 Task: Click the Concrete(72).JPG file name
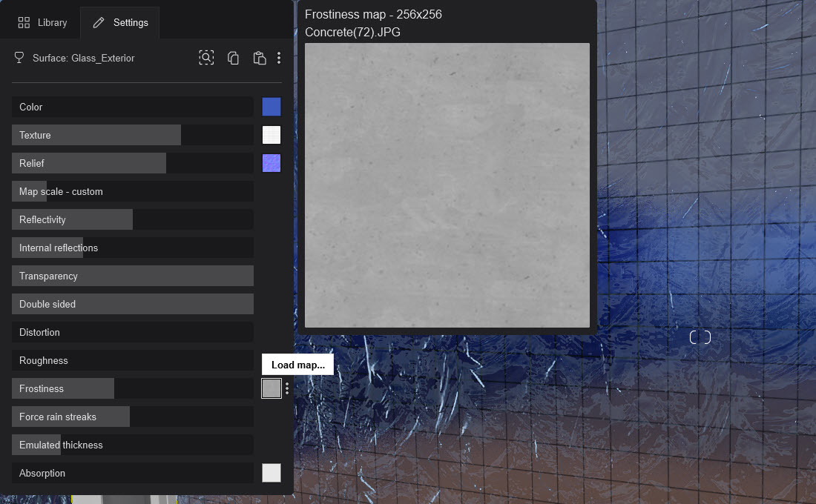(x=352, y=33)
